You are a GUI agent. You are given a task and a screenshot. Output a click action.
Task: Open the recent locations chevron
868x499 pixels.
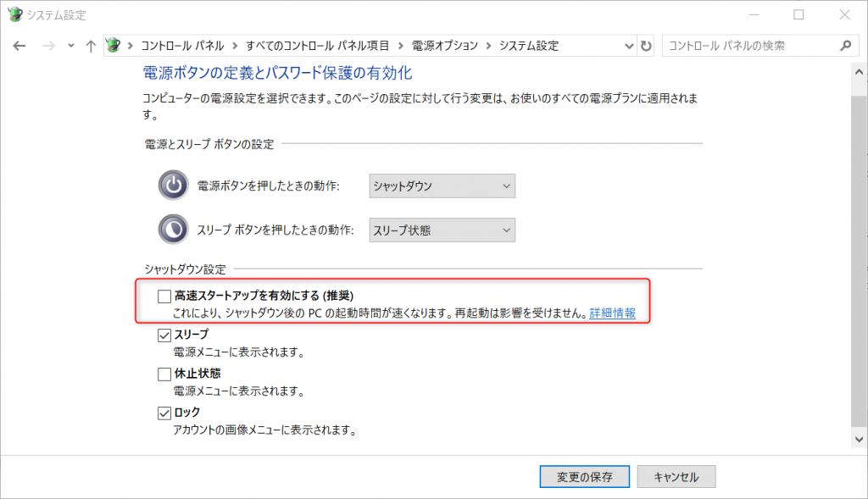(71, 46)
